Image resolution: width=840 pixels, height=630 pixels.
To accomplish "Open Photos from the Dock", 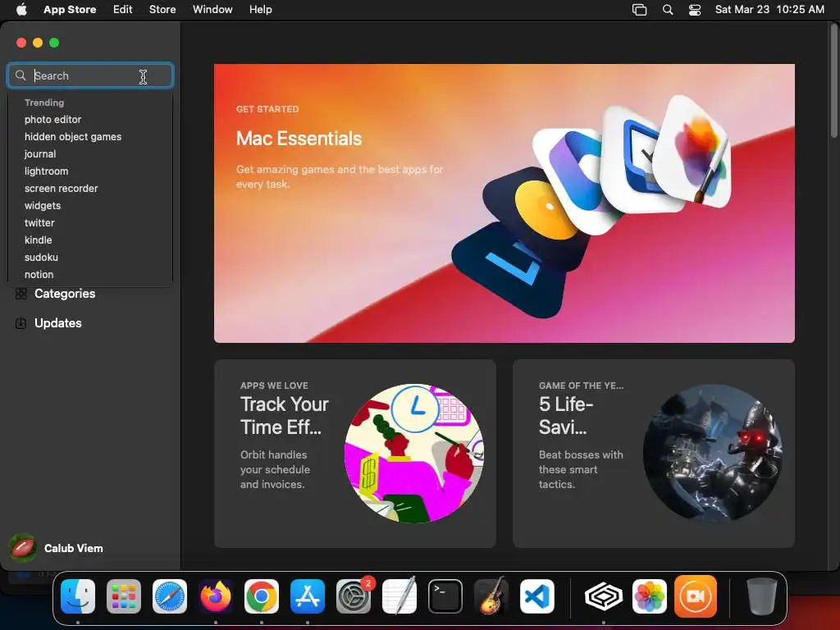I will click(650, 596).
